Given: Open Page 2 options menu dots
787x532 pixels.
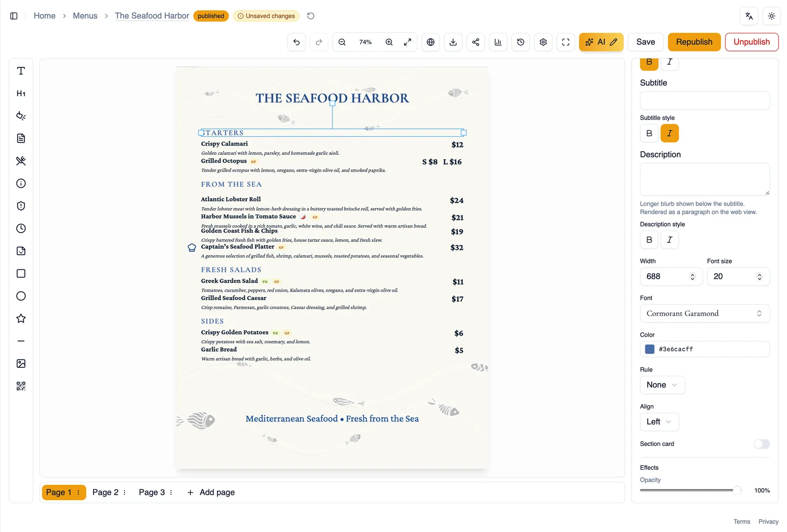Looking at the screenshot, I should (x=124, y=493).
